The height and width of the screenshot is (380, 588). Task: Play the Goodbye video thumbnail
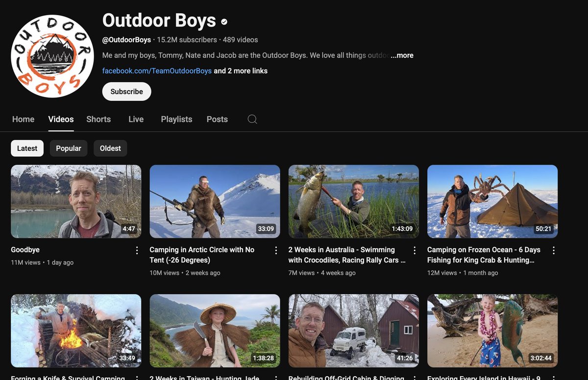click(x=76, y=201)
